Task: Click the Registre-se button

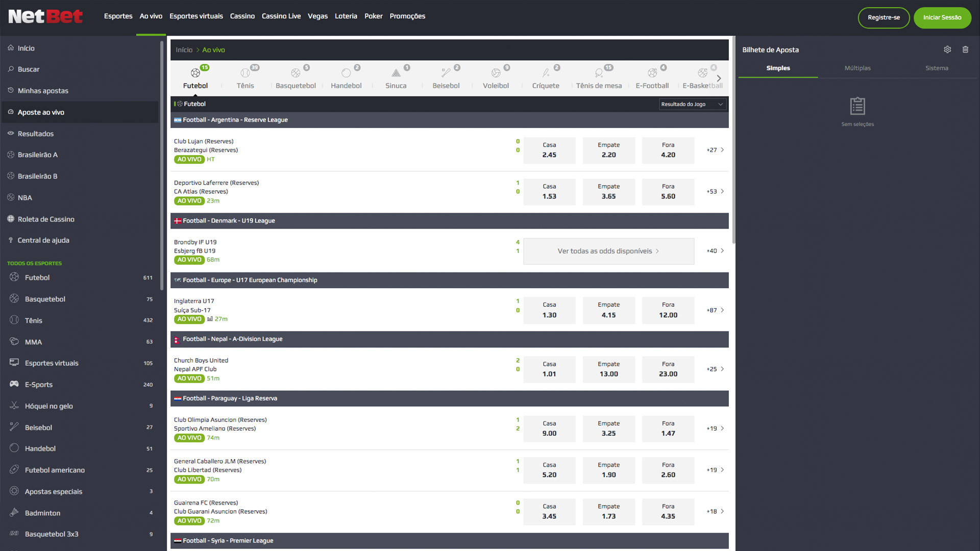Action: coord(884,17)
